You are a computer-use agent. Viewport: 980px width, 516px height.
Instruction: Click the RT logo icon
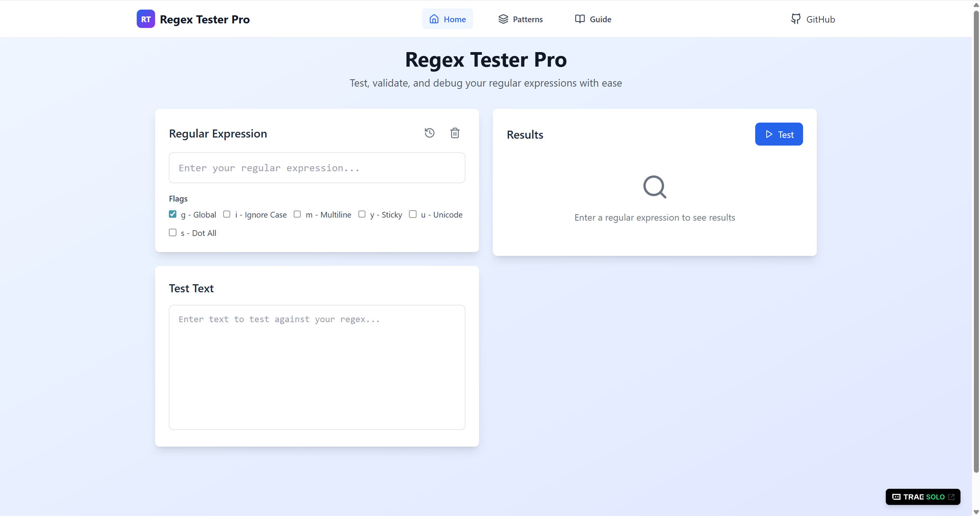click(x=145, y=18)
